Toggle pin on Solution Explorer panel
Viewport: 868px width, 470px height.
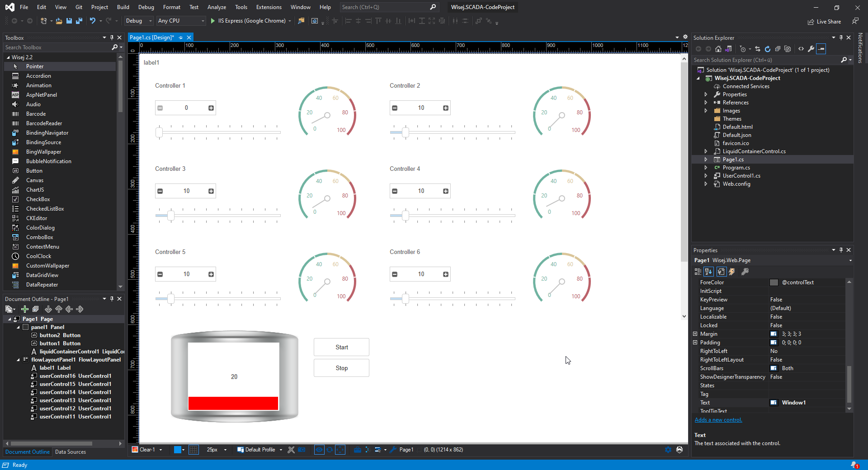[x=841, y=38]
